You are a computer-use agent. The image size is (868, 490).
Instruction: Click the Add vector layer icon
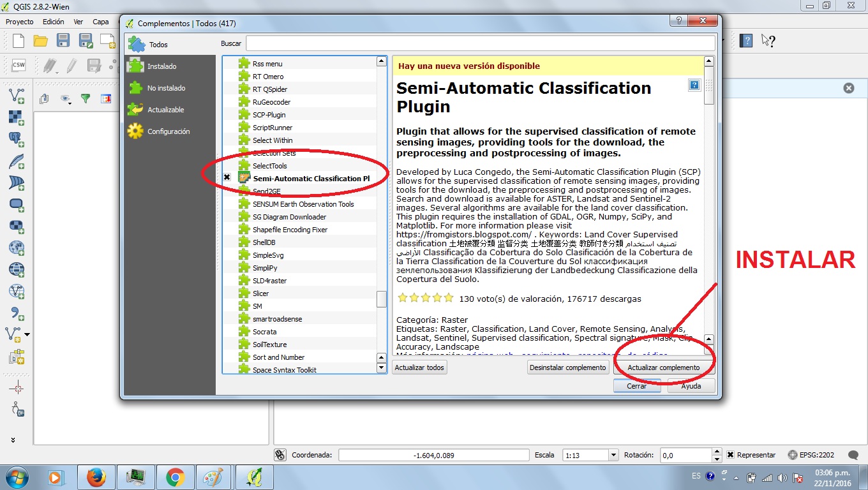point(17,96)
